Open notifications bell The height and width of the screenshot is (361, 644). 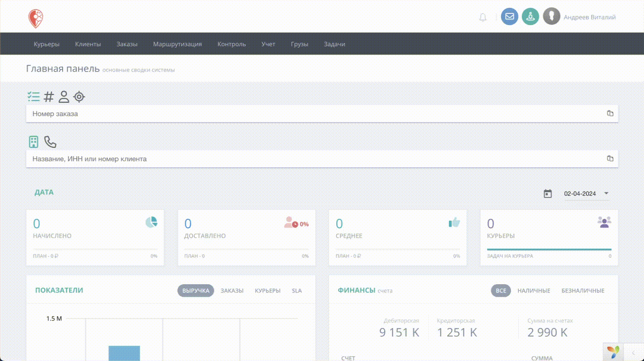(483, 17)
